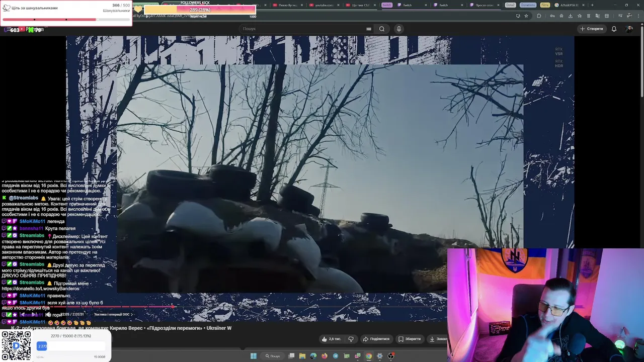Expand the purple twitch tab group
Screen dimensions: 644x362
point(386,5)
